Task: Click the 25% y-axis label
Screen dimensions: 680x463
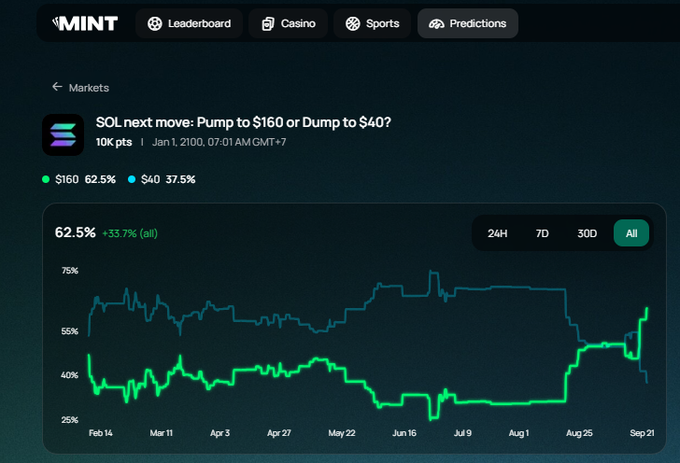Action: pyautogui.click(x=70, y=420)
